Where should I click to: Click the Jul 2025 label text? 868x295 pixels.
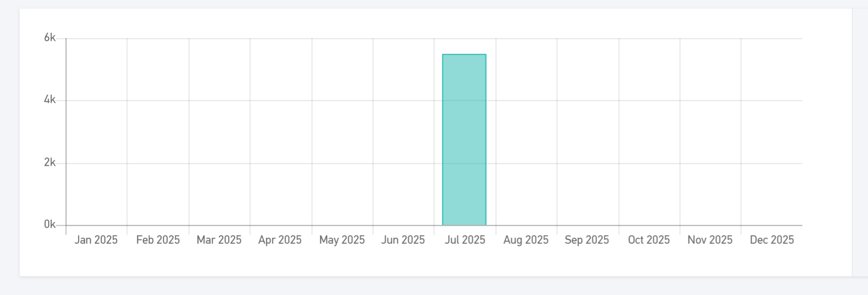click(x=465, y=240)
